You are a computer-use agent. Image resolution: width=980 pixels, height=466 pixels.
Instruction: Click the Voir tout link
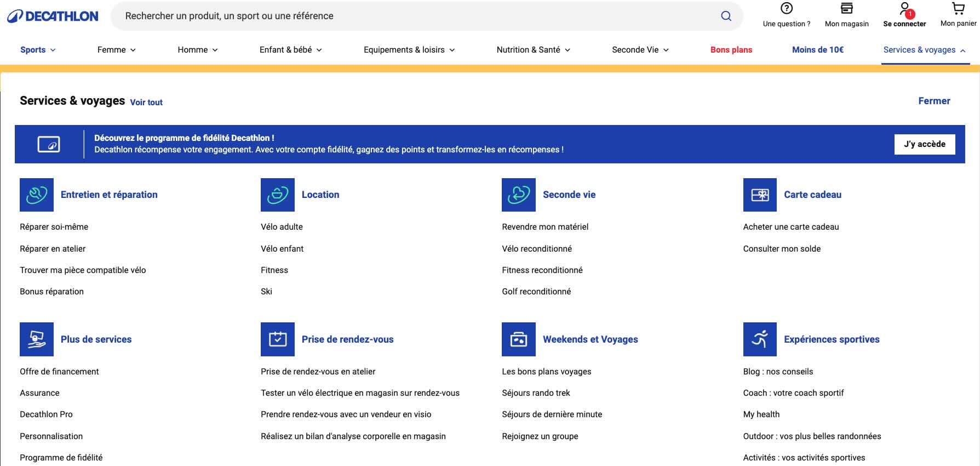coord(146,103)
